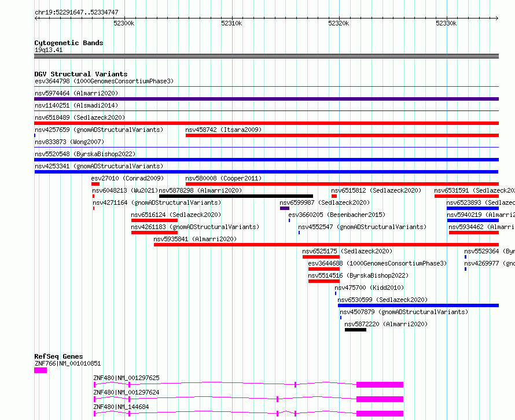This screenshot has height=420, width=515.
Task: Click the nsv5529364 variant label
Action: tap(490, 251)
